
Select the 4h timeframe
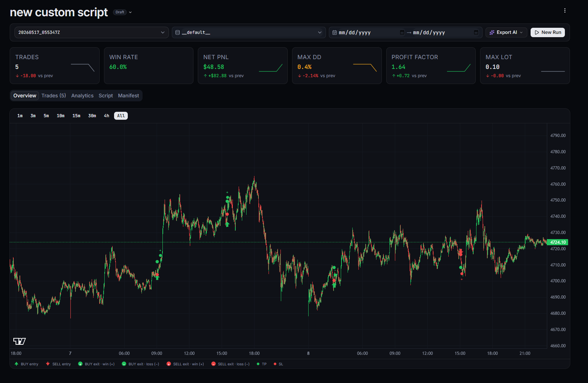click(106, 116)
